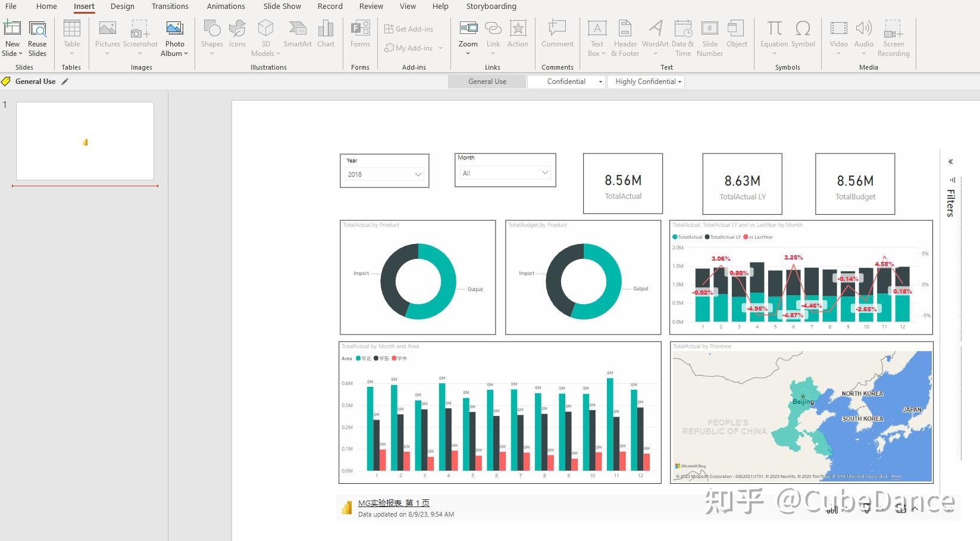Insert WordArt text
Screen dimensions: 980x541
655,36
